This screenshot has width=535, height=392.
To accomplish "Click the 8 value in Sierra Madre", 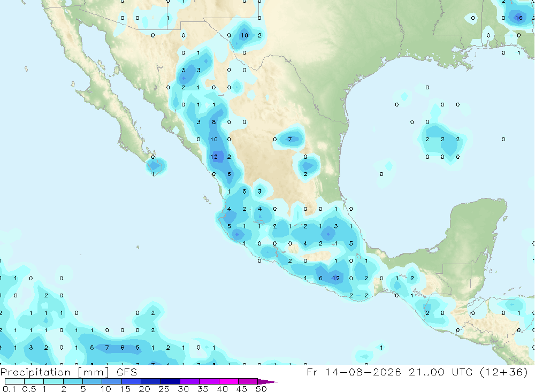I will click(214, 122).
